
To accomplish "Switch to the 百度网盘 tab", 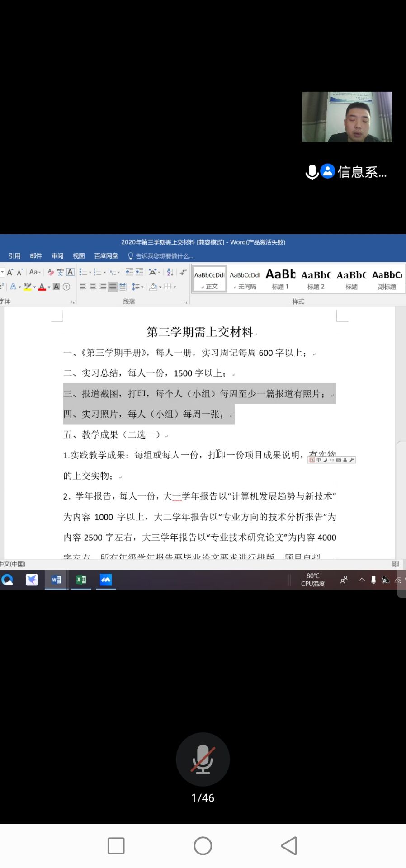I will coord(106,256).
